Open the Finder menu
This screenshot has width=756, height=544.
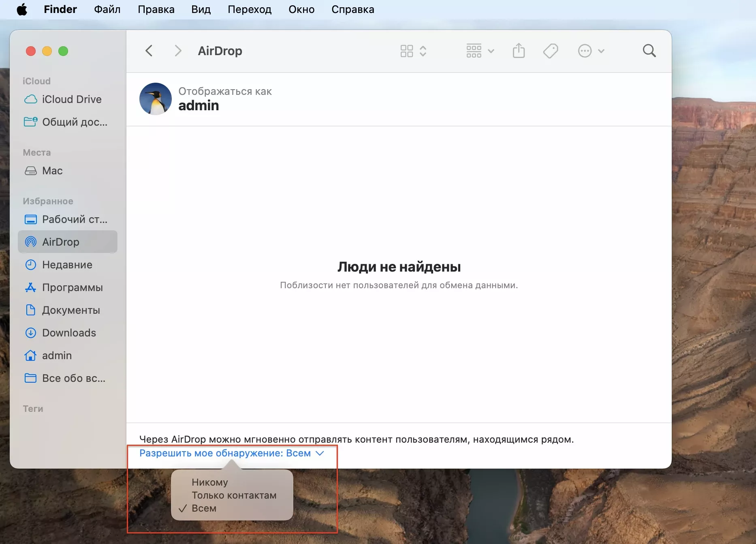pos(60,9)
